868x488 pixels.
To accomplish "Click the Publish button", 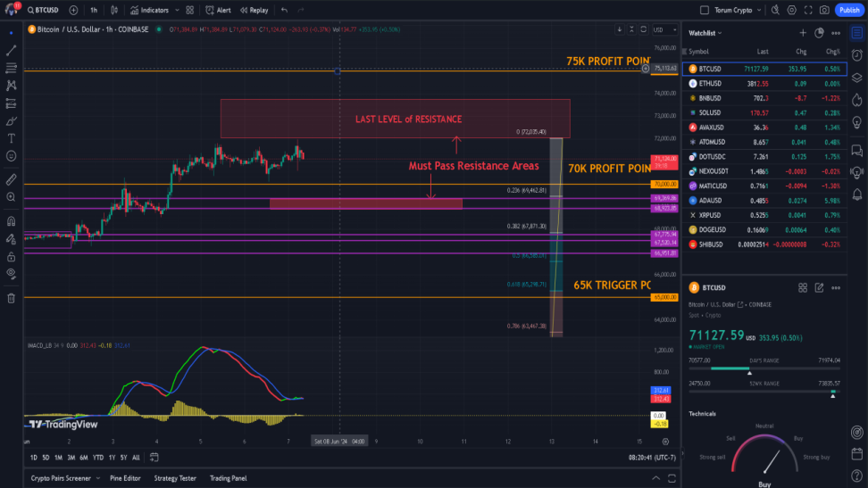I will (849, 10).
